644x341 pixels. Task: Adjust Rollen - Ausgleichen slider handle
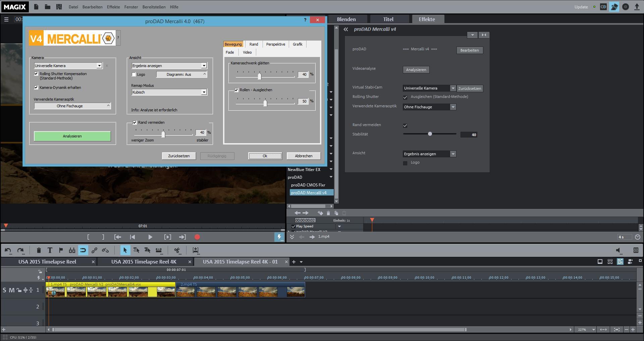pos(265,103)
